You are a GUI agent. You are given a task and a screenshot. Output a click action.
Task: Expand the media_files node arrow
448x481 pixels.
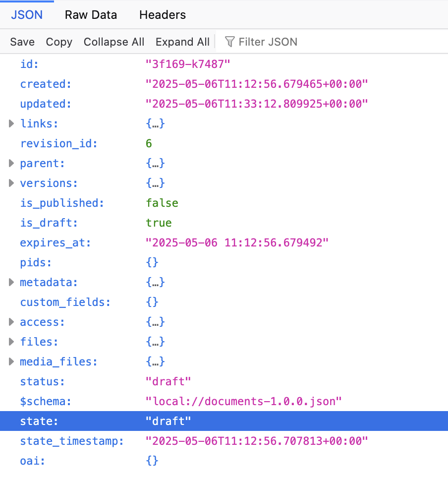click(x=11, y=361)
